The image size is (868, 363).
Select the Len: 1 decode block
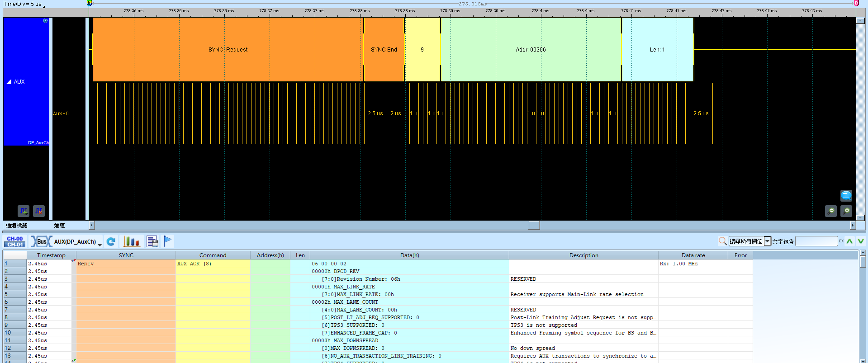658,50
